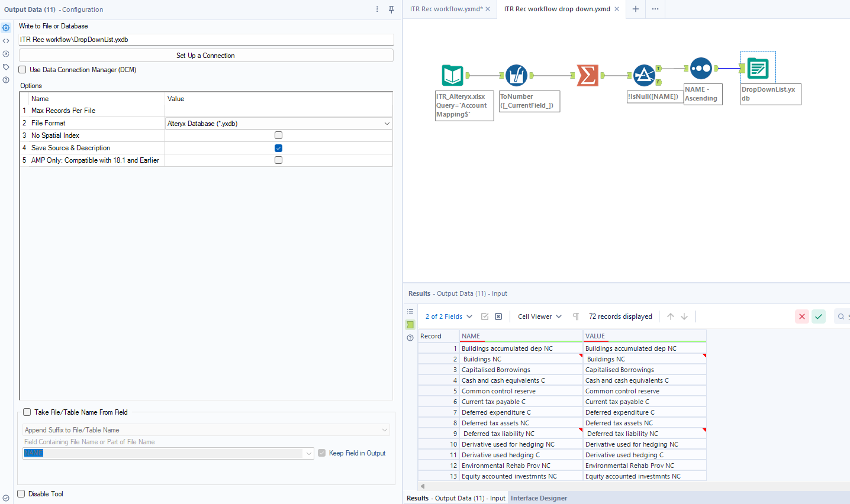Enable Take File/Table Name From Field
Image resolution: width=850 pixels, height=504 pixels.
tap(27, 412)
